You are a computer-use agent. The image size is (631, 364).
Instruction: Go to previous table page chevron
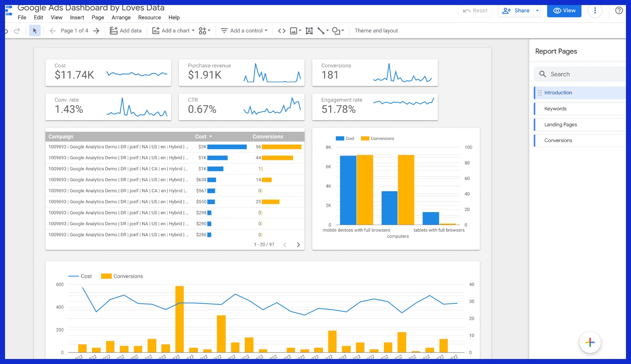click(x=285, y=245)
